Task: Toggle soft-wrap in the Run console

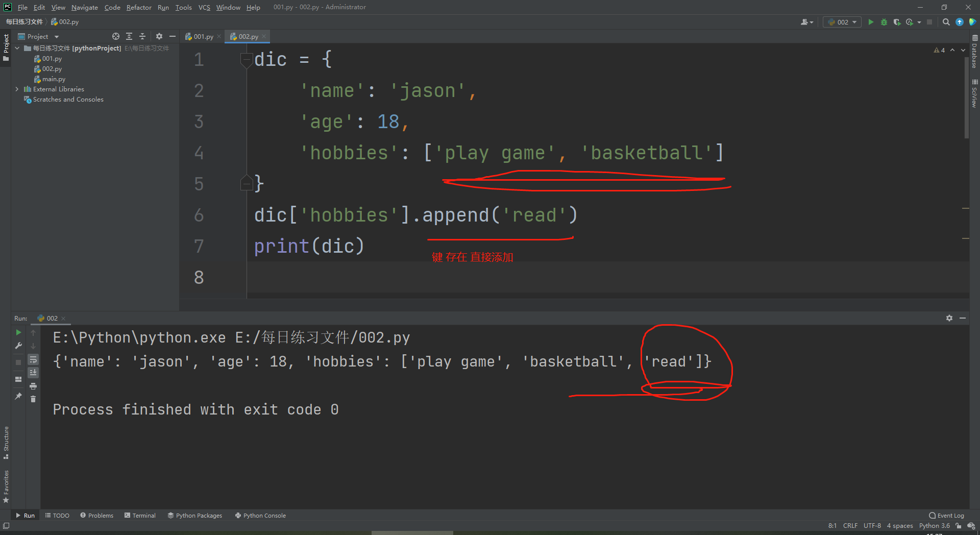Action: pos(33,359)
